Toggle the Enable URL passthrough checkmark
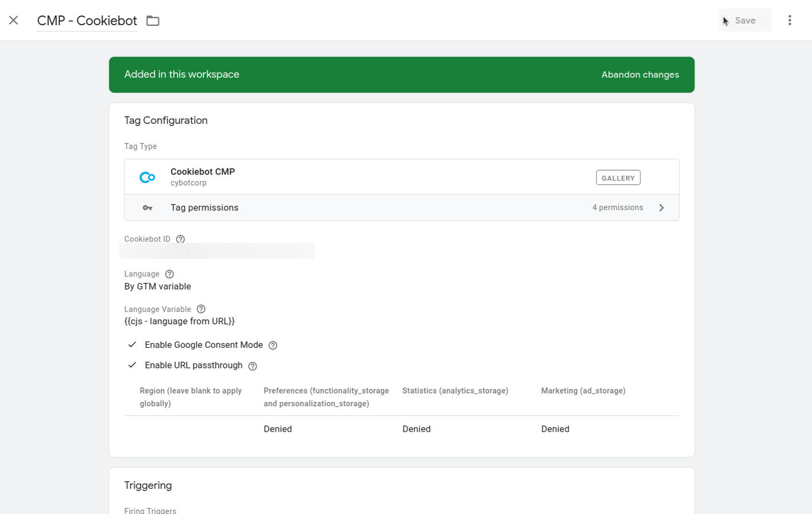This screenshot has width=812, height=514. 132,365
